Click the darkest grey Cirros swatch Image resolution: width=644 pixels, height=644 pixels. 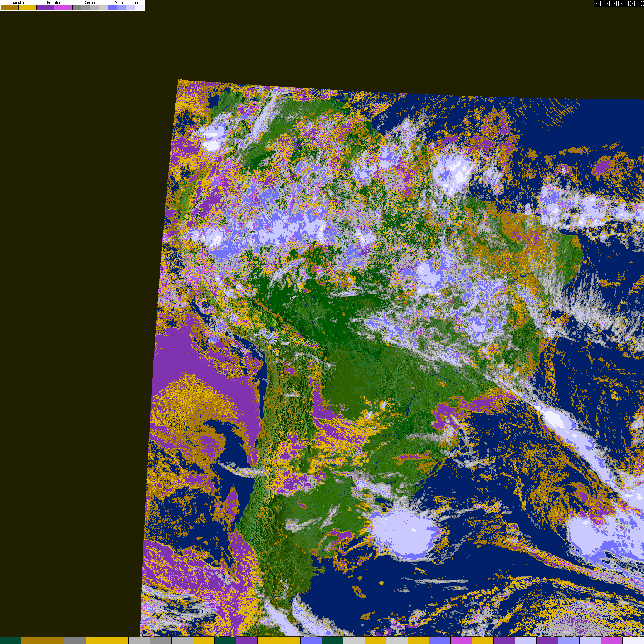point(77,7)
